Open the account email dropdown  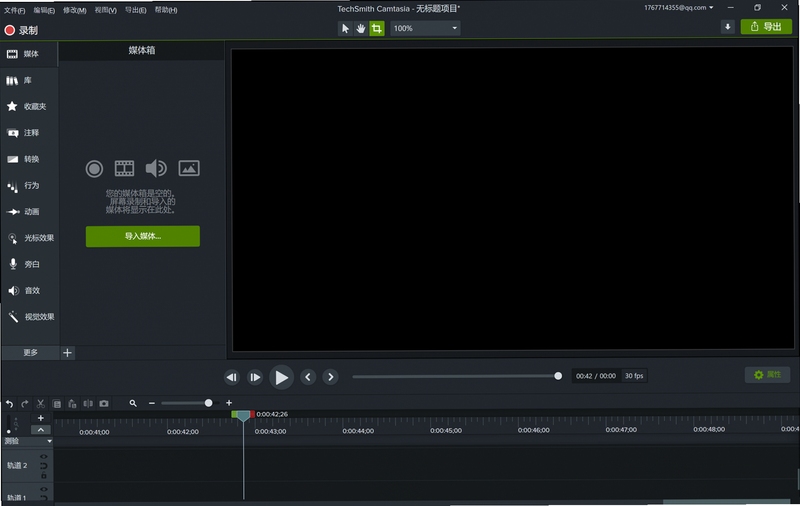tap(679, 8)
